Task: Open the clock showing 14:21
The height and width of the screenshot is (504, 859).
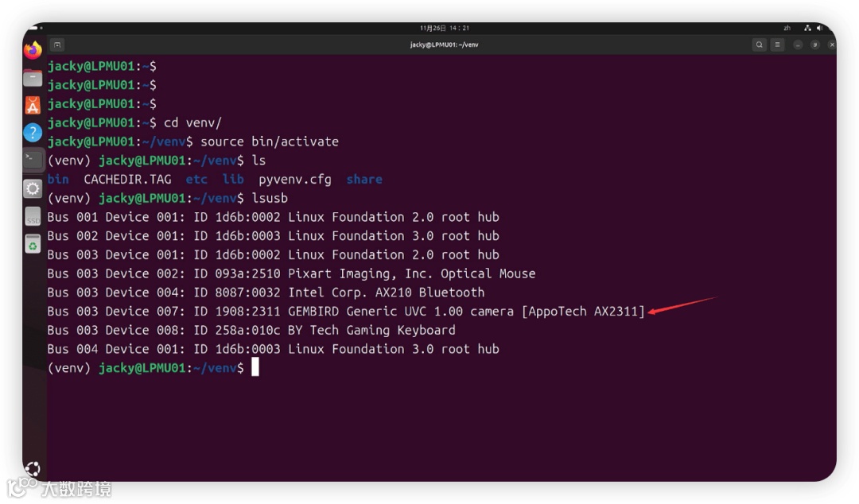Action: (445, 28)
